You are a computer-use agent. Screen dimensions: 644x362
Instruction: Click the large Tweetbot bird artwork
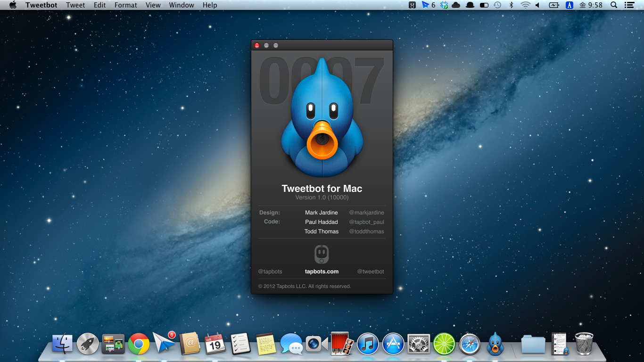pos(322,117)
